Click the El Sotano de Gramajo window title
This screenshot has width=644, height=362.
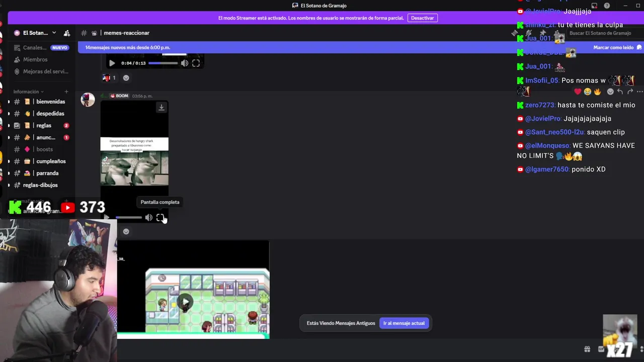click(324, 6)
